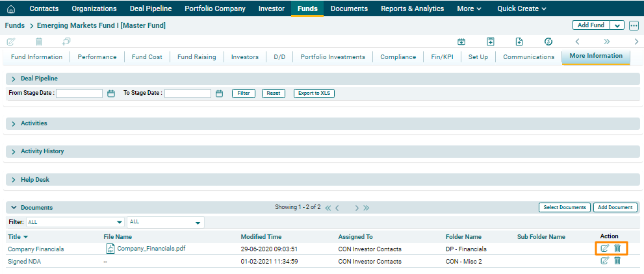Click the ellipsis options icon beside Add Fund
Image resolution: width=644 pixels, height=274 pixels.
(x=634, y=25)
